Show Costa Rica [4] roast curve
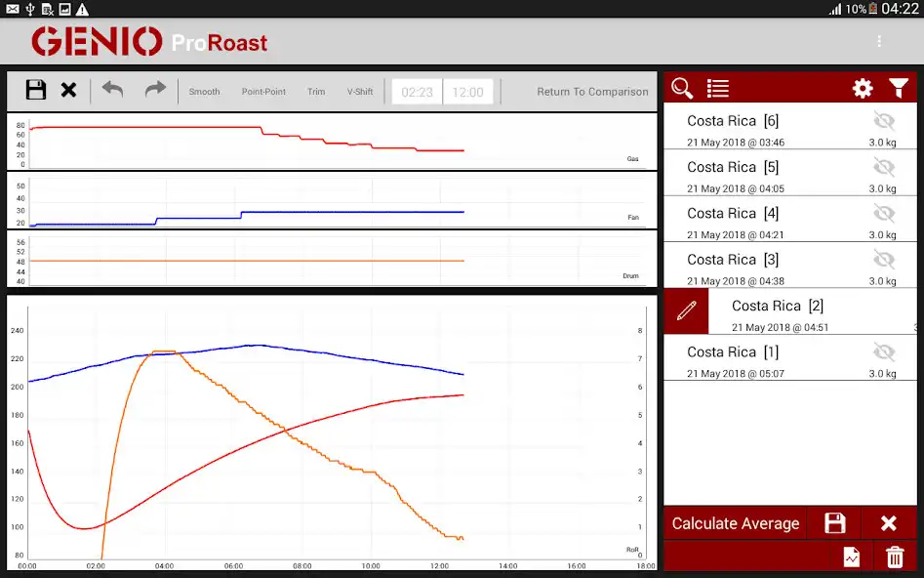 pos(884,213)
